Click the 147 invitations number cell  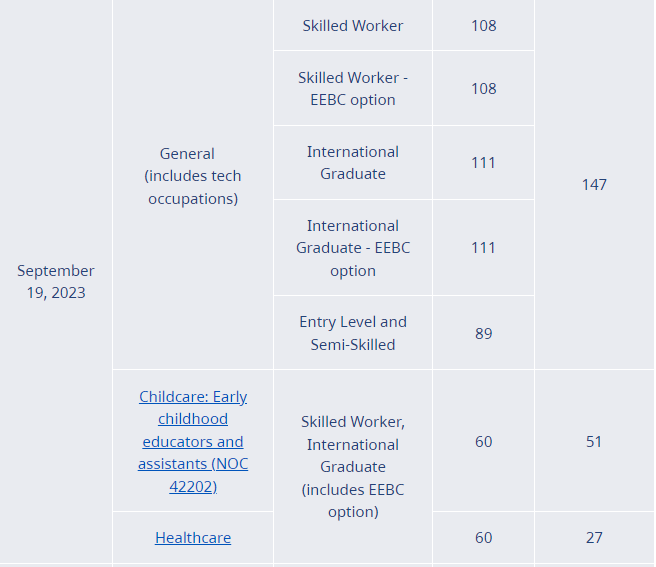pyautogui.click(x=594, y=184)
